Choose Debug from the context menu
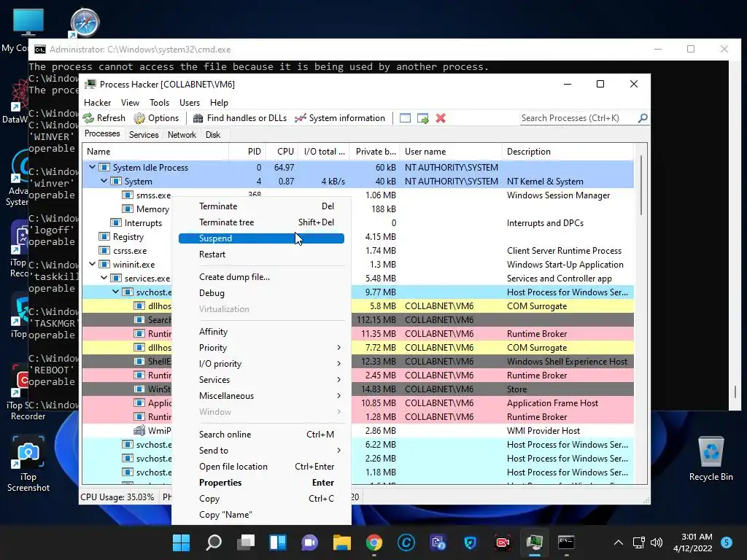The width and height of the screenshot is (747, 560). [261, 293]
